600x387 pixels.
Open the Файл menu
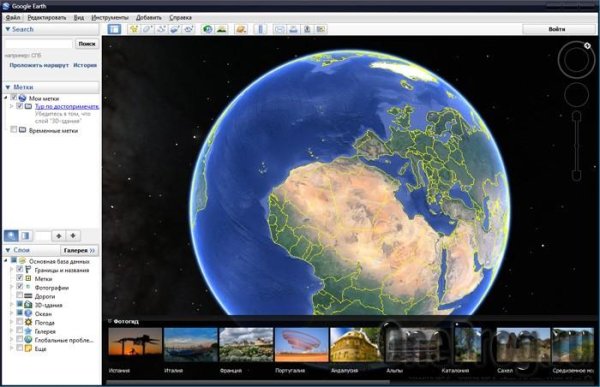tap(13, 18)
